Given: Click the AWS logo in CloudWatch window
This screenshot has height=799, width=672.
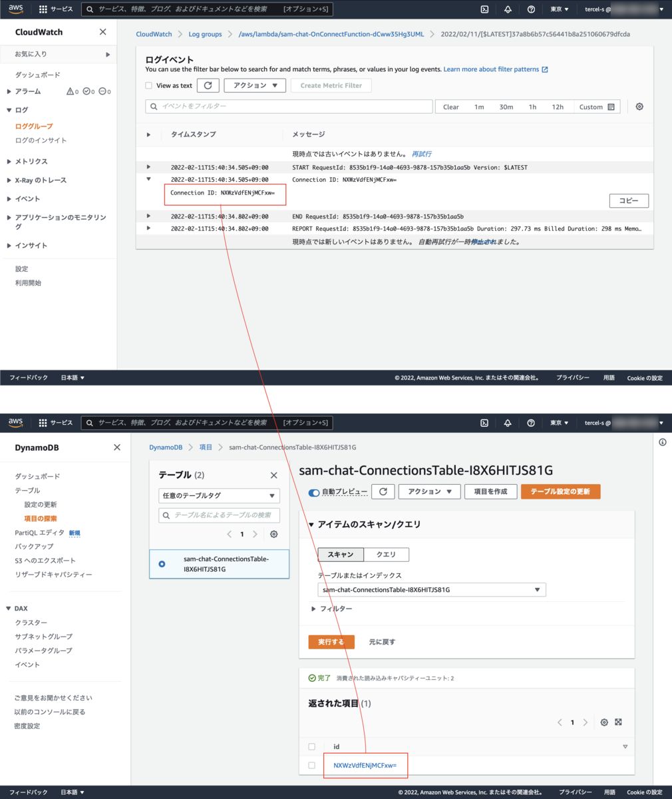Looking at the screenshot, I should 16,9.
